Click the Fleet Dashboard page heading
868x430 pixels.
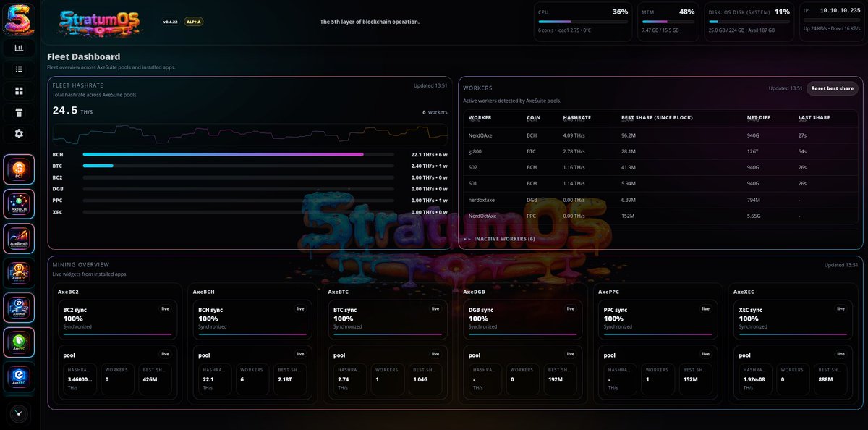[x=83, y=56]
